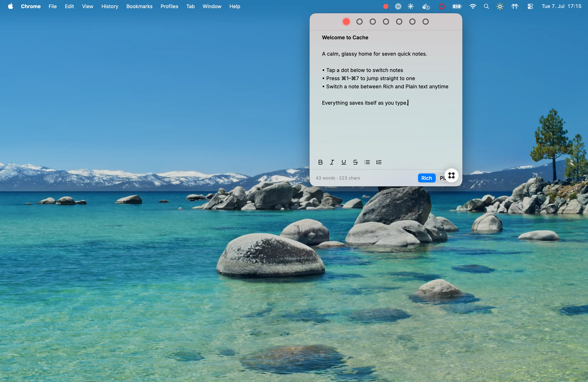Viewport: 588px width, 382px height.
Task: Click the 'Welcome to Cache' heading
Action: [x=345, y=38]
